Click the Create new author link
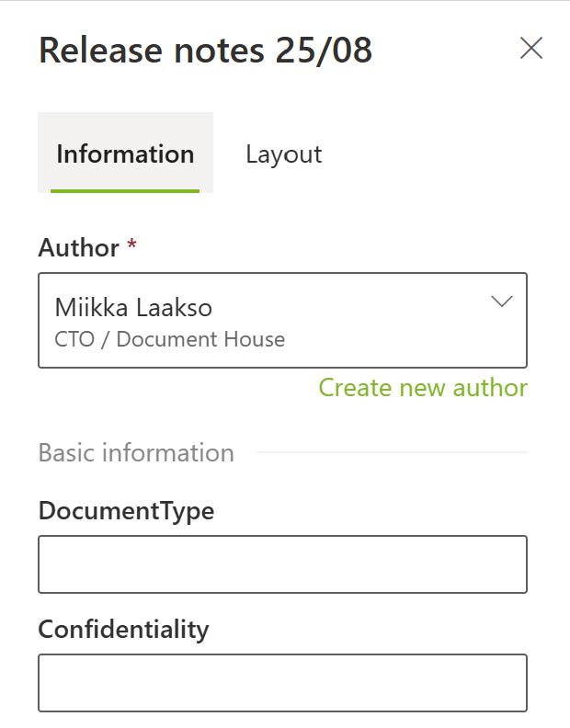The image size is (570, 728). coord(423,388)
